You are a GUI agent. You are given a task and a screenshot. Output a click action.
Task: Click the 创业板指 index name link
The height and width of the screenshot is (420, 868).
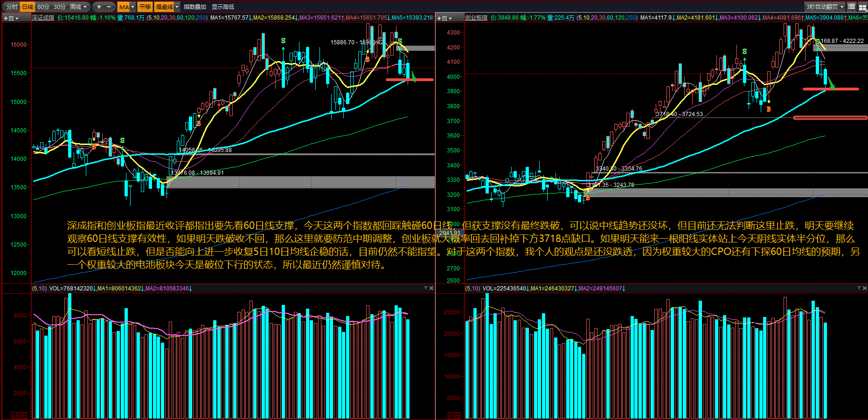(476, 18)
